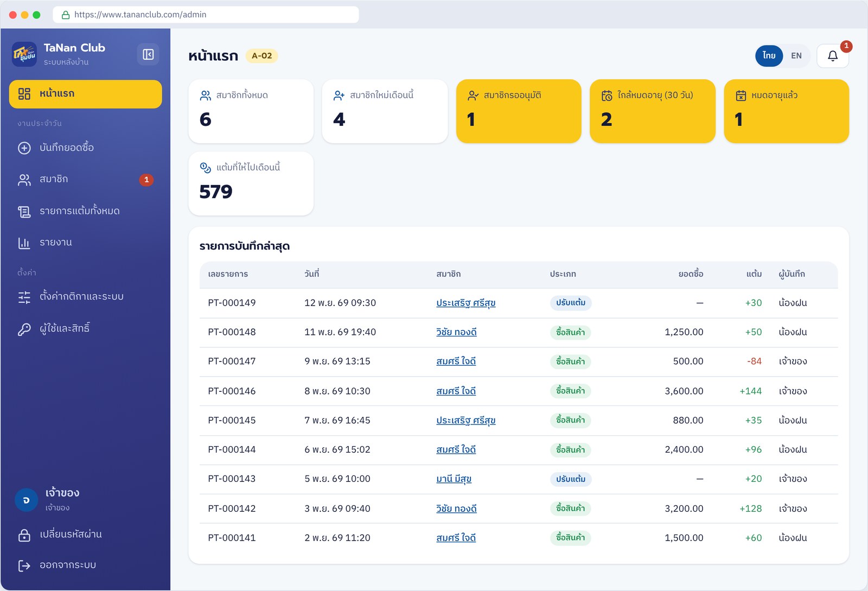Screen dimensions: 868x591
Task: Click the red badge on สมาชิก menu
Action: (x=146, y=180)
